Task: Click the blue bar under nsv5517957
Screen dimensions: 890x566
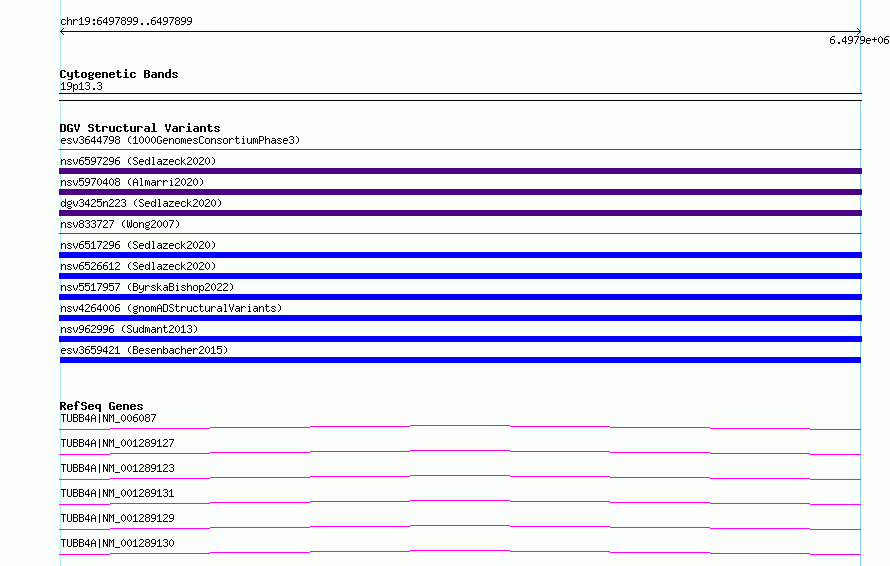Action: (x=460, y=297)
